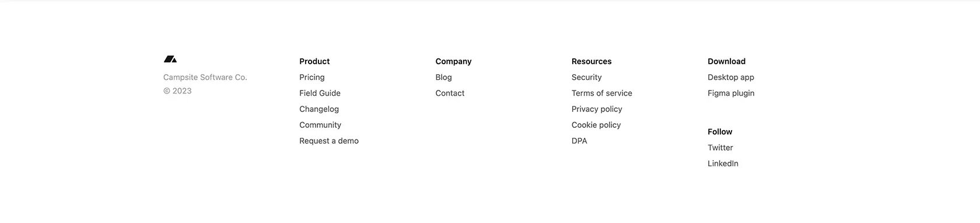
Task: Open the Security resources link
Action: pyautogui.click(x=586, y=77)
